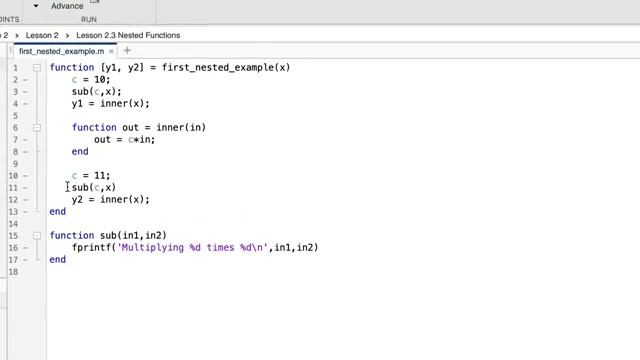Viewport: 640px width, 360px height.
Task: Open the dropdown arrow beside Advance
Action: click(x=36, y=6)
